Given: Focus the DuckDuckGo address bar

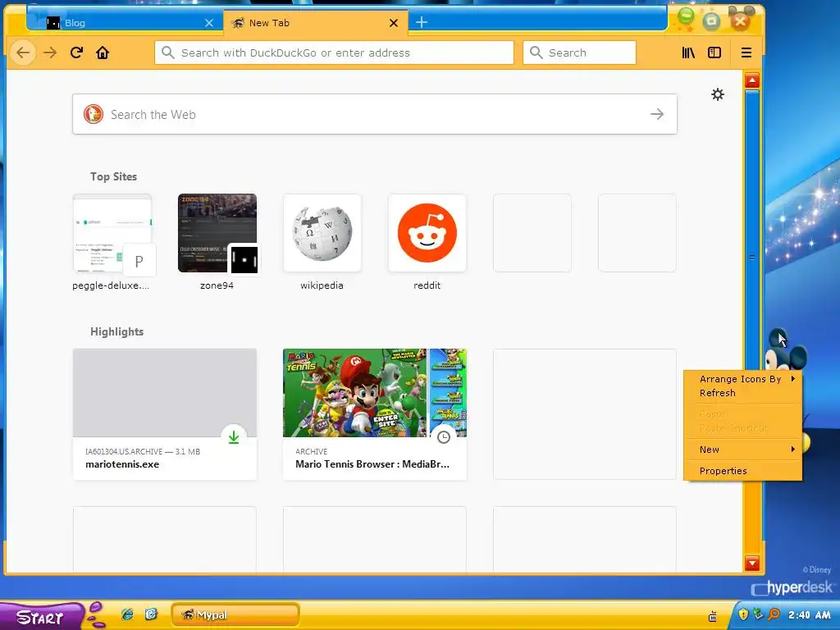Looking at the screenshot, I should click(x=335, y=52).
